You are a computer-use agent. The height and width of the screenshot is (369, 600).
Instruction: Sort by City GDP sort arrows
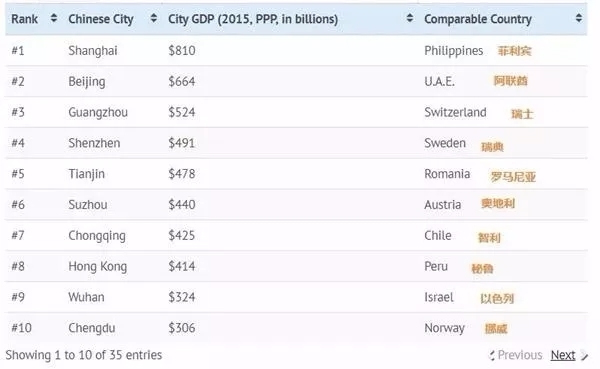[x=409, y=18]
